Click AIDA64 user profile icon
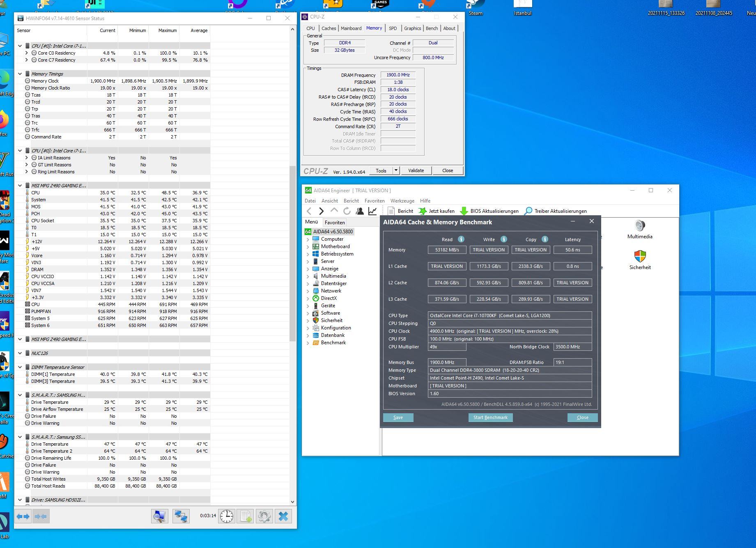Viewport: 756px width, 548px height. [360, 211]
